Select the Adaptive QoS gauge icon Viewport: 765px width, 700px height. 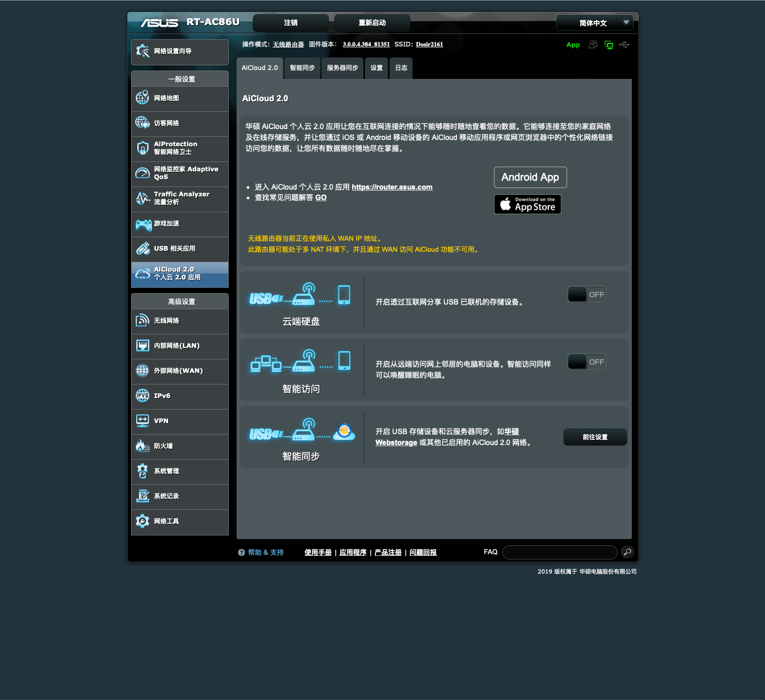point(143,173)
